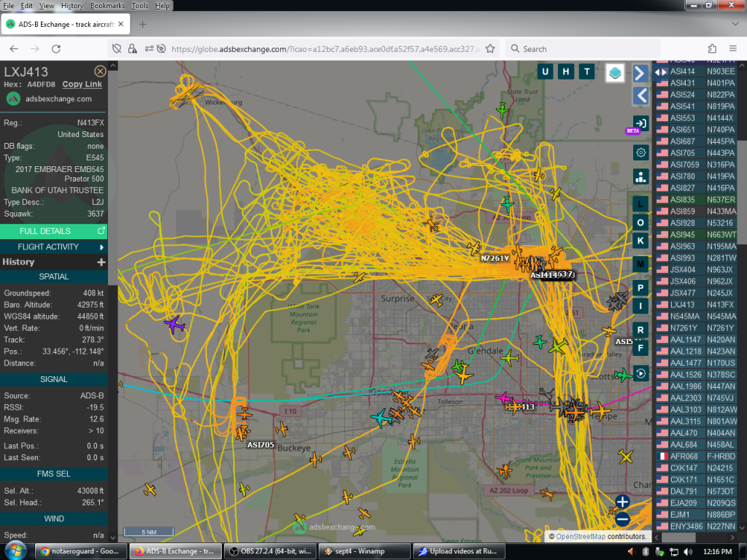Click the adsbexchange.com logo link in panel

coord(49,99)
